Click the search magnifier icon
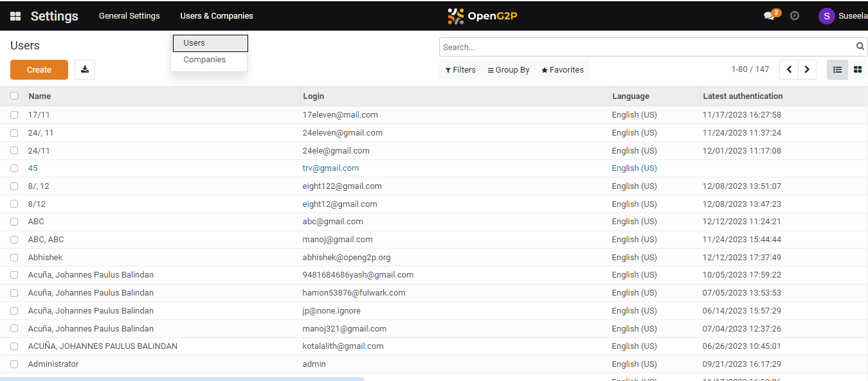868x381 pixels. coord(860,47)
